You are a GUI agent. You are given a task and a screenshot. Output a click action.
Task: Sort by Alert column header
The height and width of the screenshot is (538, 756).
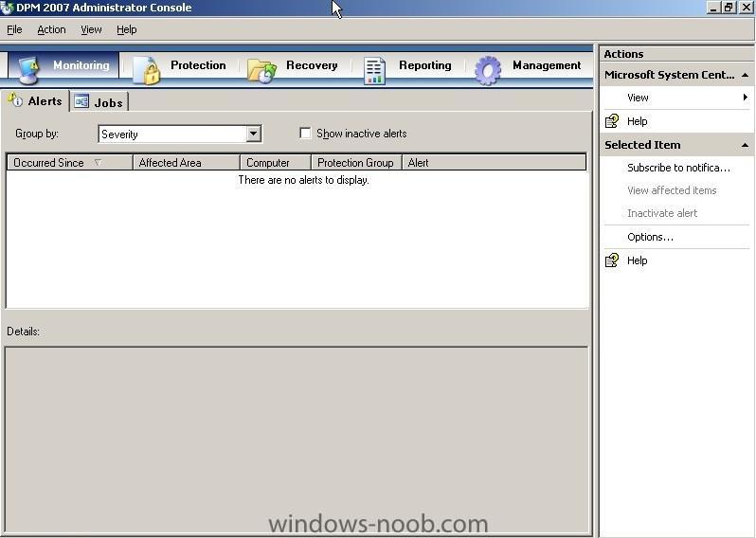coord(495,163)
